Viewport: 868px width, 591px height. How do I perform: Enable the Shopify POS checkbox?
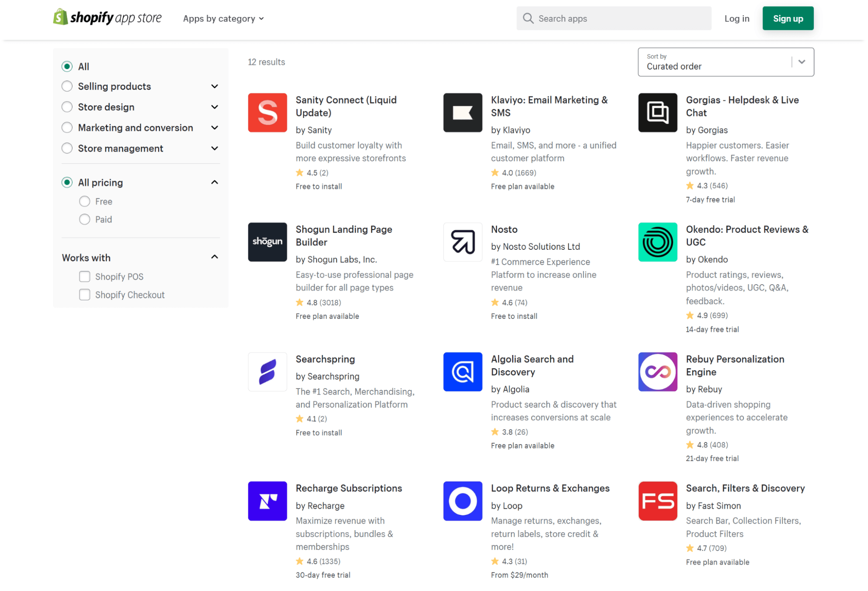click(x=85, y=276)
